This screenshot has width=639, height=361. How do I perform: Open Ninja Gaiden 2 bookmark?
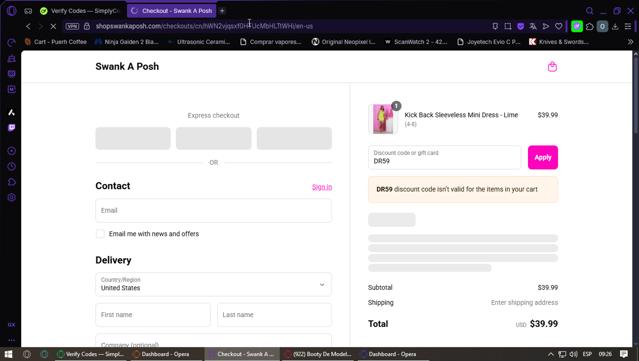(x=127, y=42)
